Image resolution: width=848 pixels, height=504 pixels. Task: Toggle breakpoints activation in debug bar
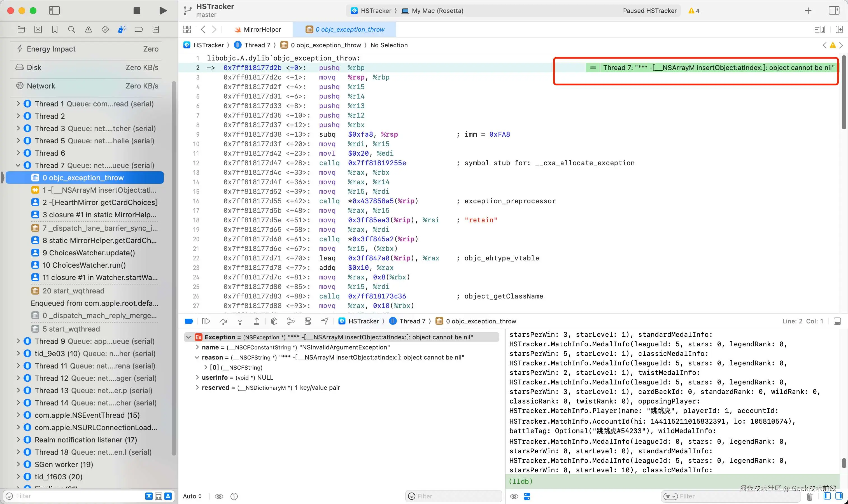(x=189, y=321)
